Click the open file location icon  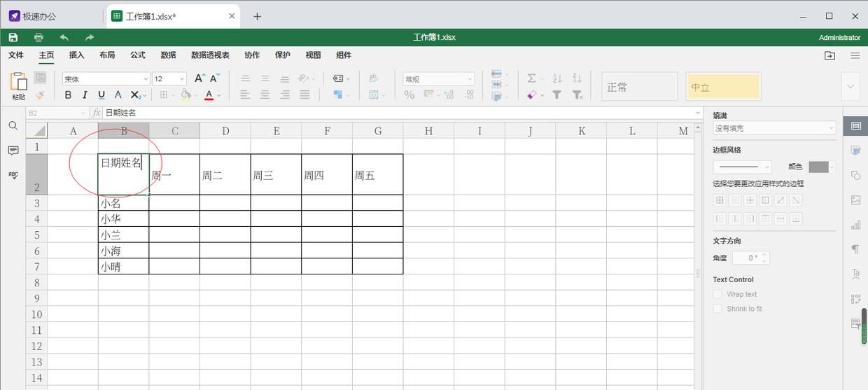click(x=829, y=55)
